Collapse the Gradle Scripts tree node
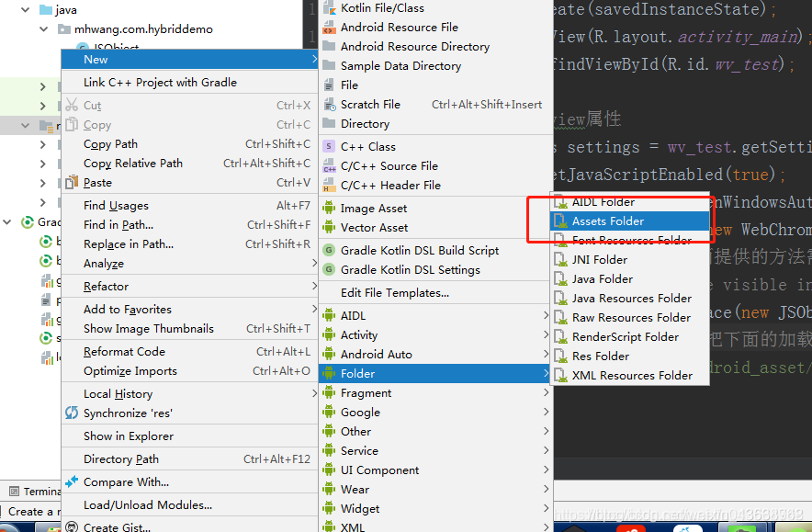This screenshot has height=532, width=812. (7, 222)
